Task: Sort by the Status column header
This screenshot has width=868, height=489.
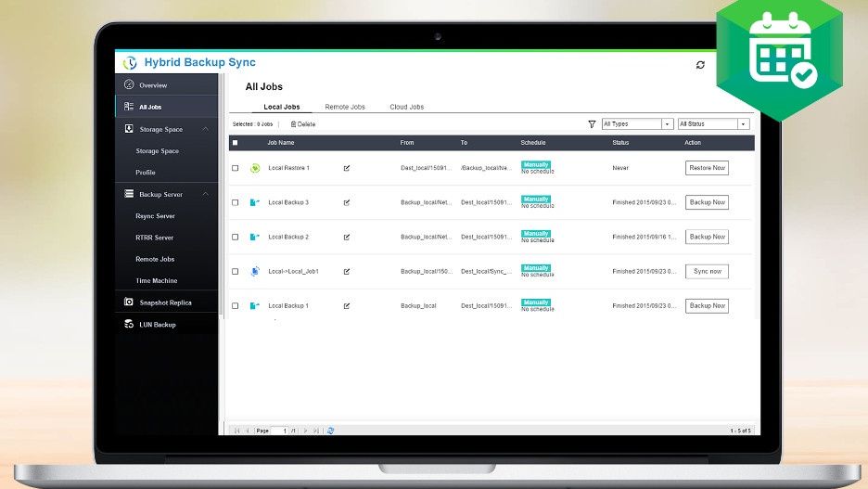Action: [620, 143]
